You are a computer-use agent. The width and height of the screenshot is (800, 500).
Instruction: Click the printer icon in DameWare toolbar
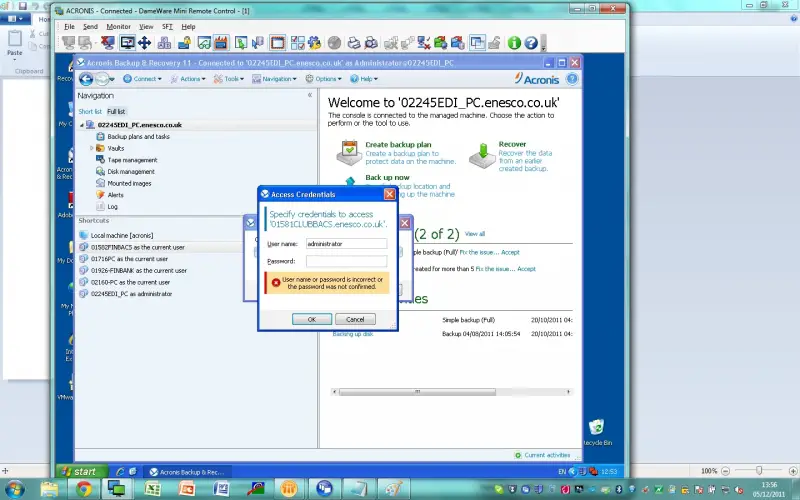tap(354, 43)
